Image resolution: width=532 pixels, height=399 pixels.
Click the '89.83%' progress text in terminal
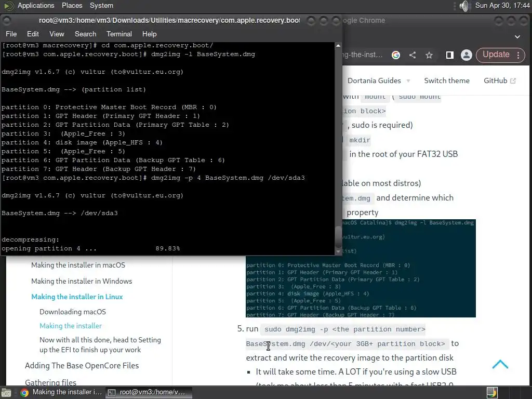168,248
